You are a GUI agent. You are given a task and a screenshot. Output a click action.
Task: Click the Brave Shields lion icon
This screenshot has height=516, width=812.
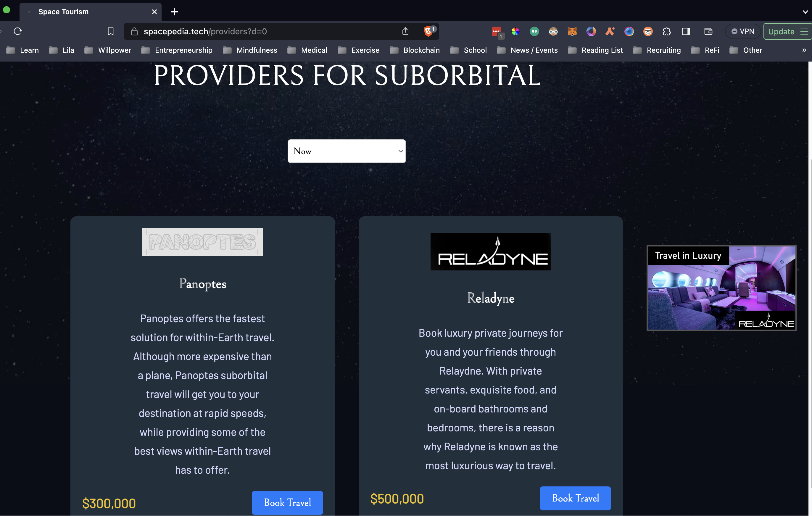point(428,31)
